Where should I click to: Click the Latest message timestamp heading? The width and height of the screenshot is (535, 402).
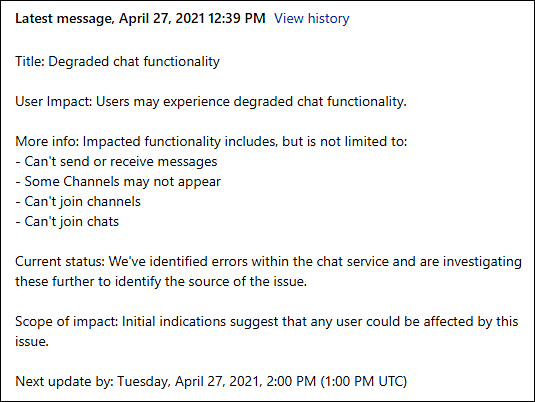tap(140, 18)
